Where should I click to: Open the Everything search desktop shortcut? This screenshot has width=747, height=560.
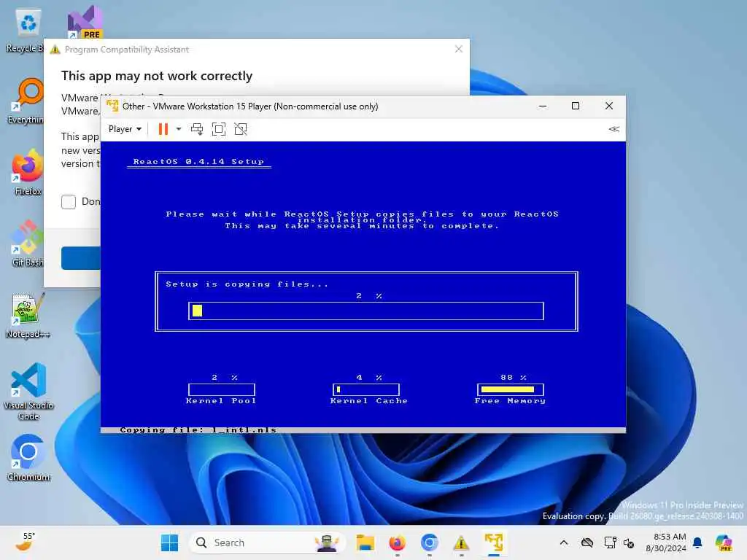click(x=27, y=101)
